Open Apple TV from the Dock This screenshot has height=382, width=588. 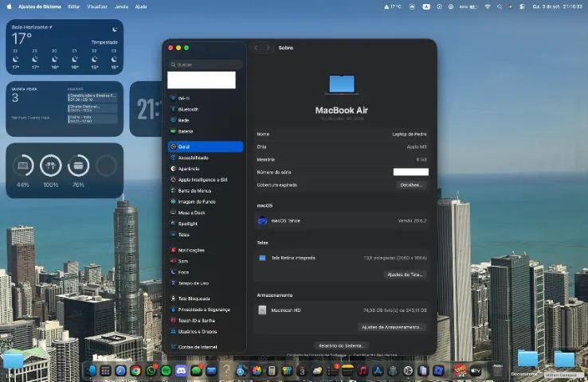[x=476, y=371]
